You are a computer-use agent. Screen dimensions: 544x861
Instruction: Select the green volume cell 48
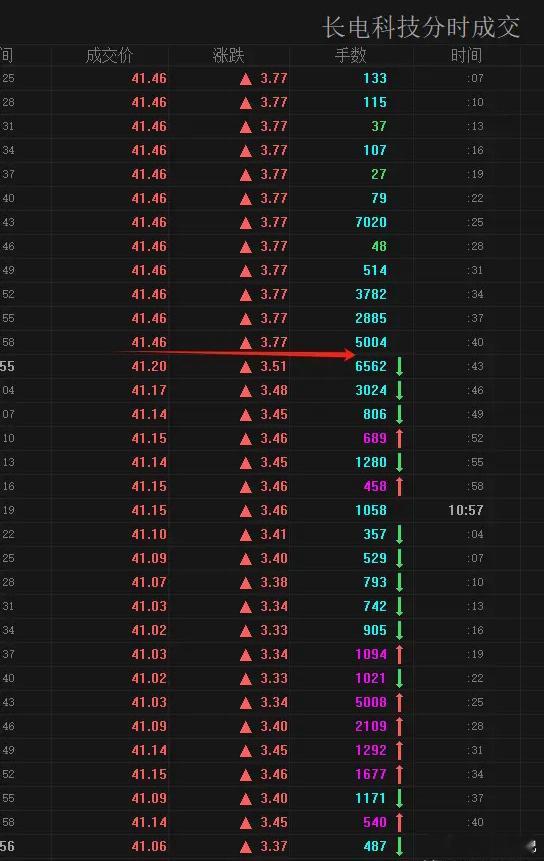click(379, 247)
